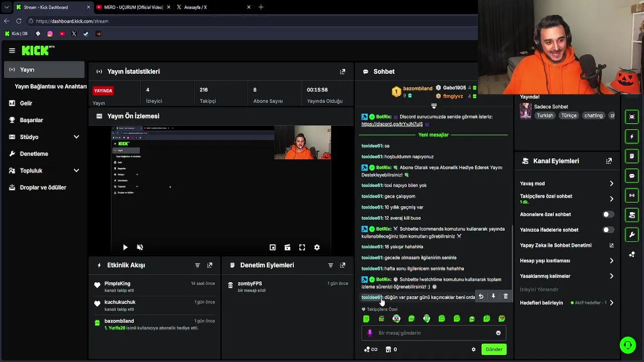Toggle Yalnızca ifadelerle sohbet switch

[x=608, y=230]
